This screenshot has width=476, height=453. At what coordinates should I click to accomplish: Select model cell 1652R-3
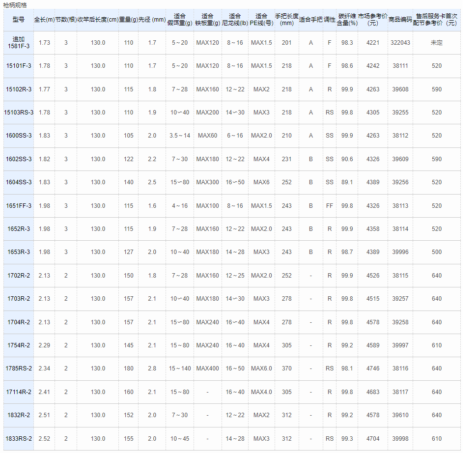19,229
